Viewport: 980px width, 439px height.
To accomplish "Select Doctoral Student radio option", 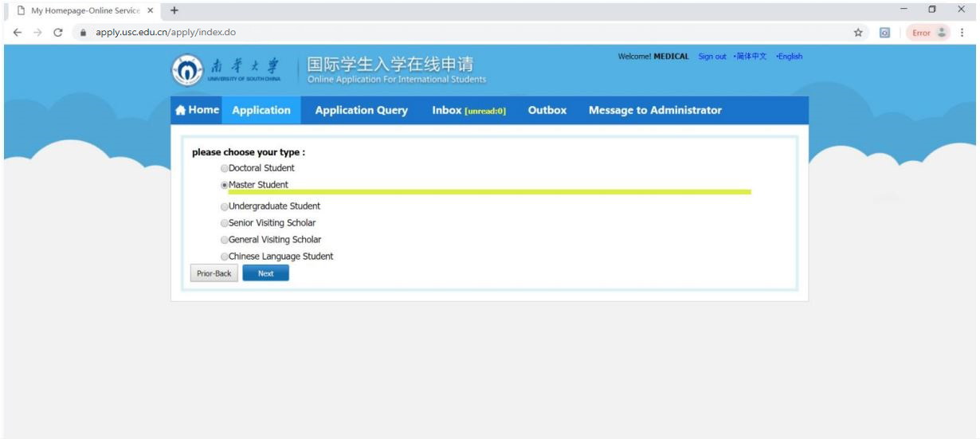I will point(224,169).
